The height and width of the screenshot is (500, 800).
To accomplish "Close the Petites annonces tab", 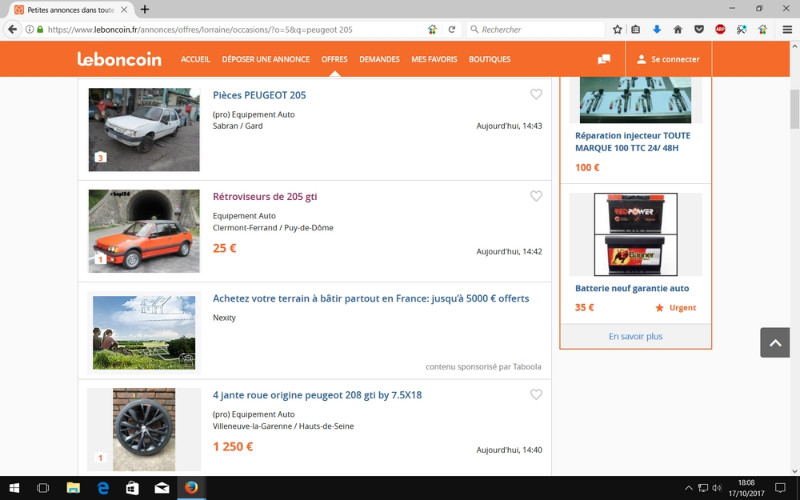I will point(124,10).
